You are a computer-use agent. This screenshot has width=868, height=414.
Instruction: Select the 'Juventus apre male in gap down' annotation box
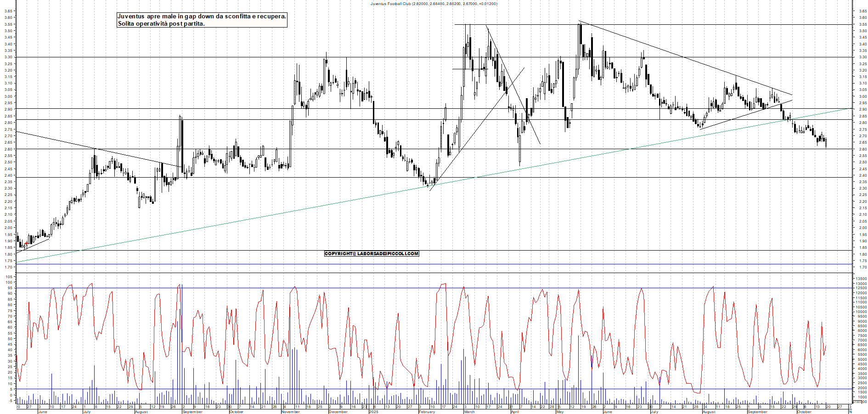click(x=202, y=20)
